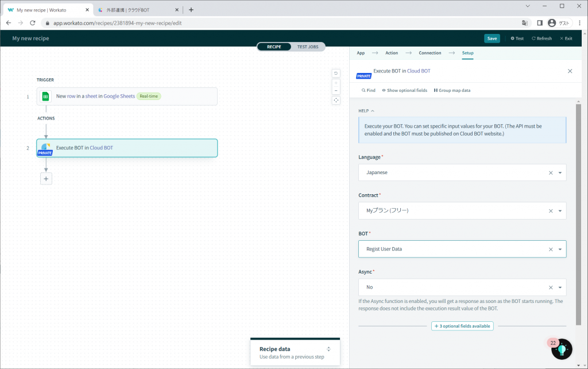The image size is (588, 369).
Task: Collapse the HELP section
Action: click(366, 111)
